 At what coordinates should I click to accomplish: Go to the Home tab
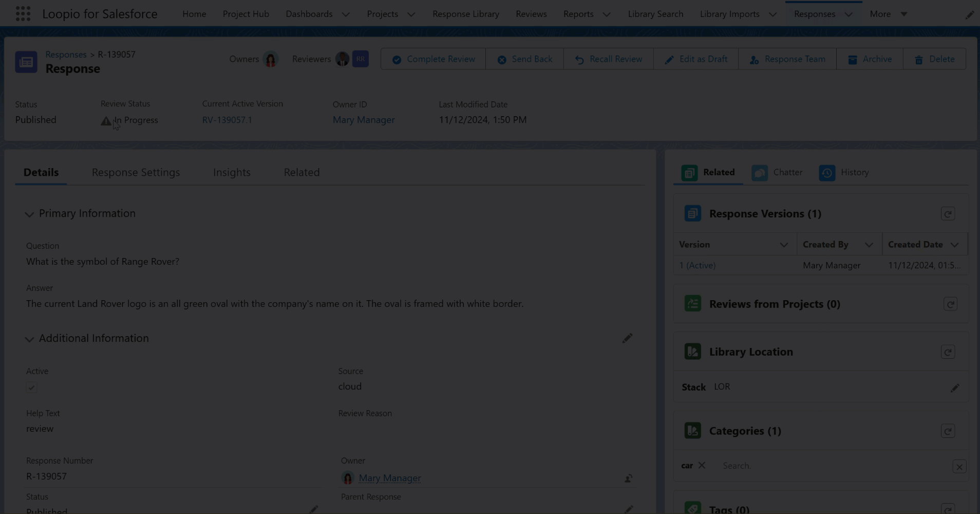[194, 14]
